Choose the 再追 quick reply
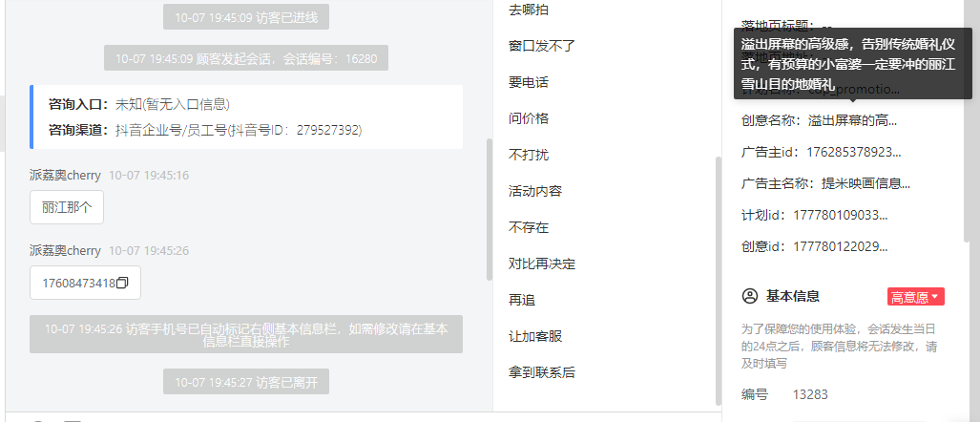 (522, 300)
